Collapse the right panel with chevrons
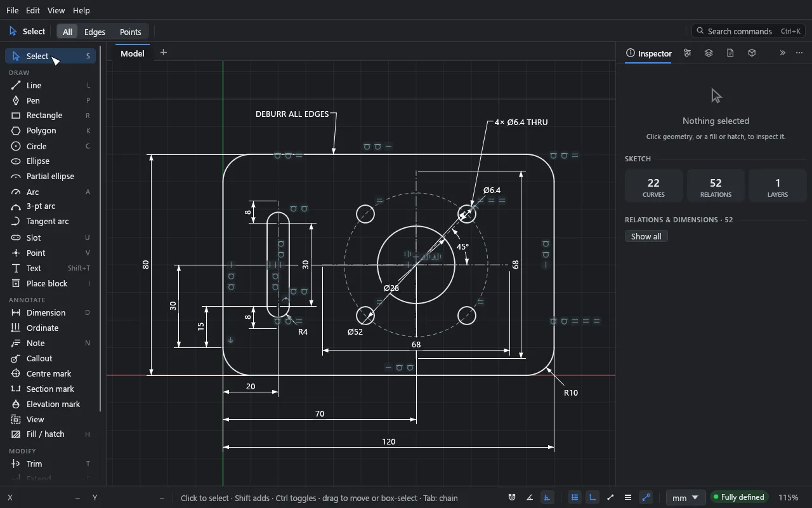 [x=782, y=53]
